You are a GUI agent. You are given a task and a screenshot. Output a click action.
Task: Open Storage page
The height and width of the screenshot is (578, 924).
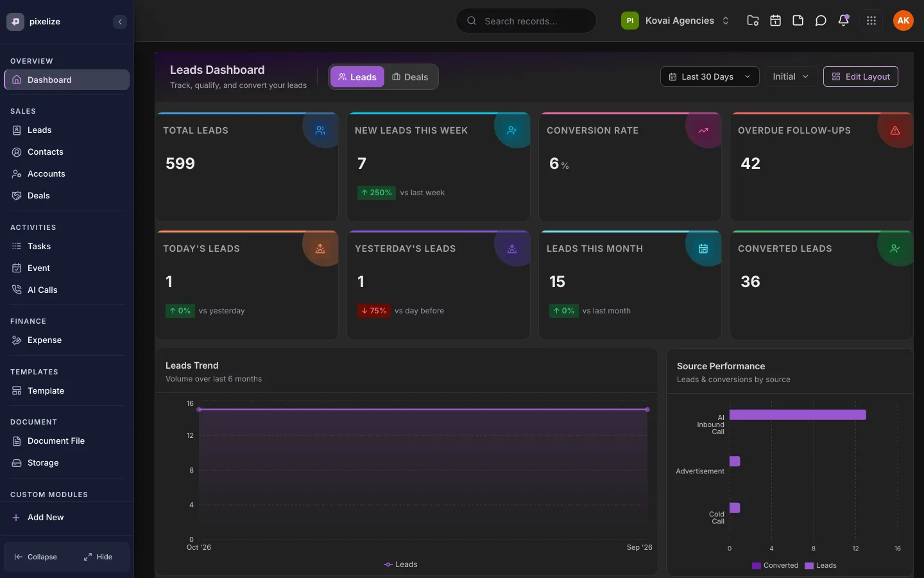point(67,462)
